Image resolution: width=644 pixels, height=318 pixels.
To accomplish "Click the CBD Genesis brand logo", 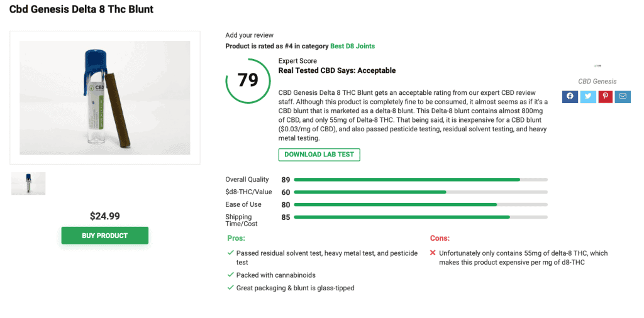I will pos(597,65).
